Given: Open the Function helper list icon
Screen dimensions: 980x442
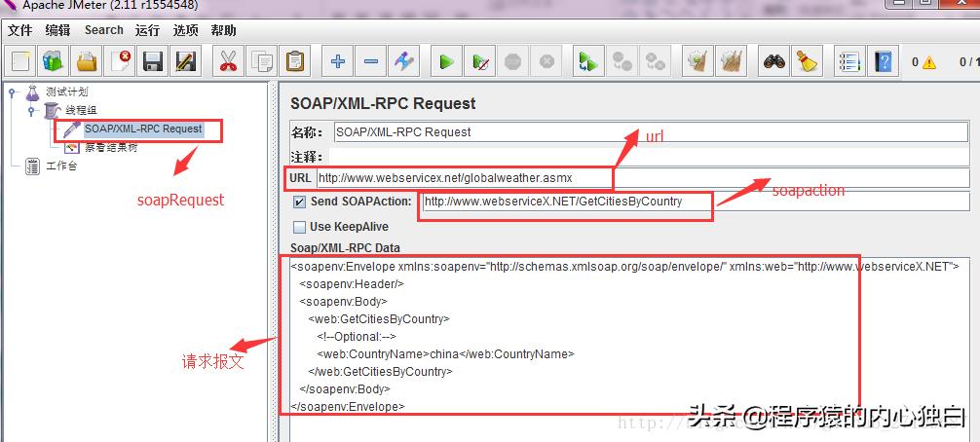Looking at the screenshot, I should click(850, 61).
